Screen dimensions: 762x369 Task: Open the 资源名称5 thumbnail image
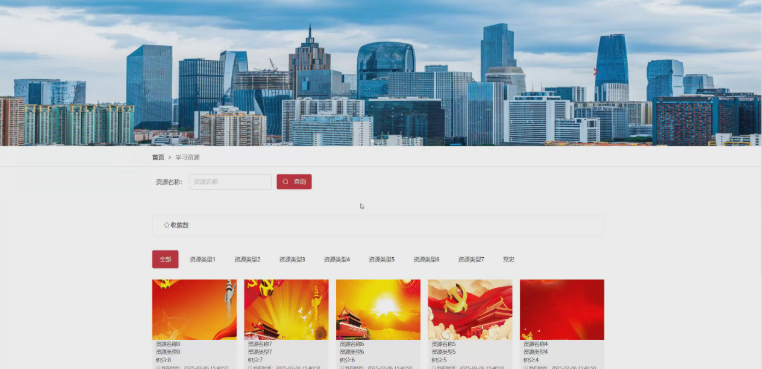(470, 309)
